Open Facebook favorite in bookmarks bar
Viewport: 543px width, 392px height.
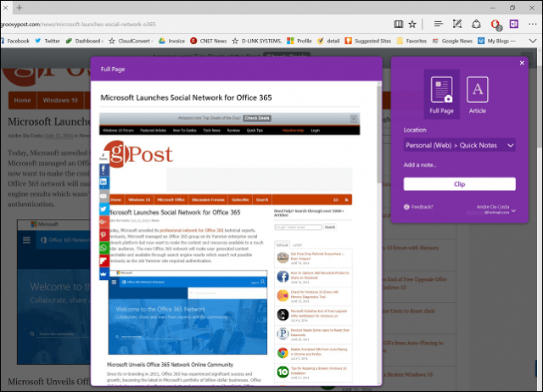[15, 41]
